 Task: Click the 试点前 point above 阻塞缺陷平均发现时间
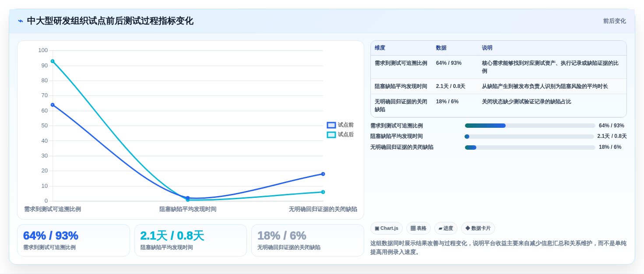188,198
